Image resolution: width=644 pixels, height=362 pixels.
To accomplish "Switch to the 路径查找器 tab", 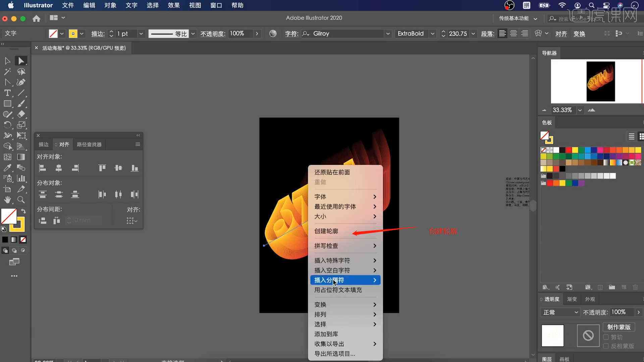I will click(89, 144).
